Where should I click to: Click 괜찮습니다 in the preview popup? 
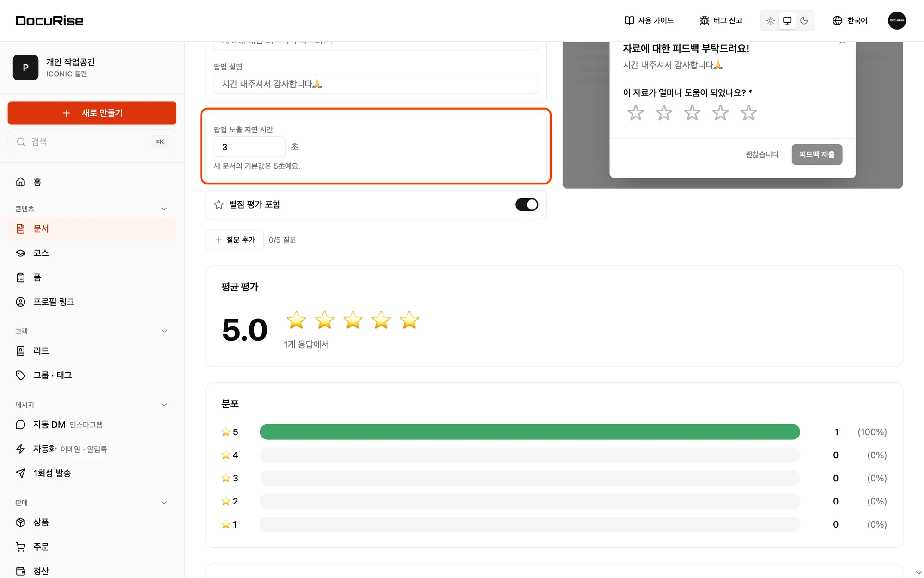762,154
